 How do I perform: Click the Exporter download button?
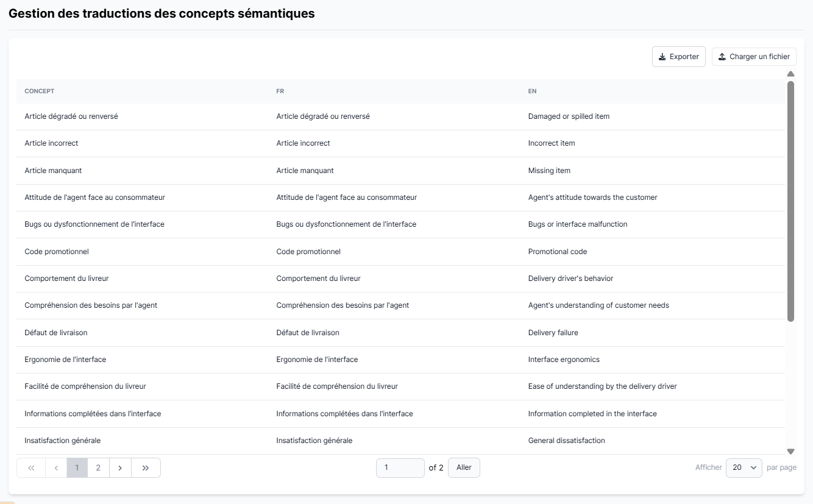tap(678, 57)
